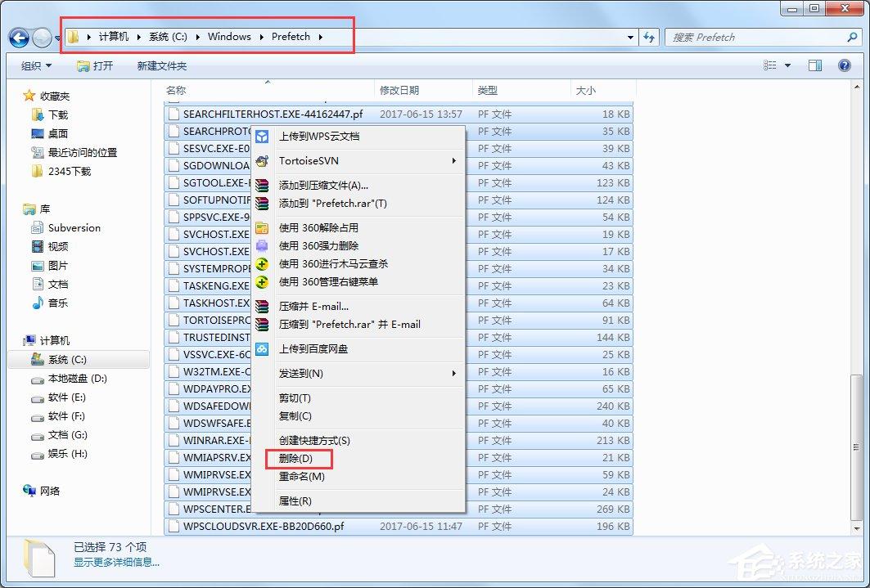Click the 视频 library icon

pyautogui.click(x=38, y=247)
